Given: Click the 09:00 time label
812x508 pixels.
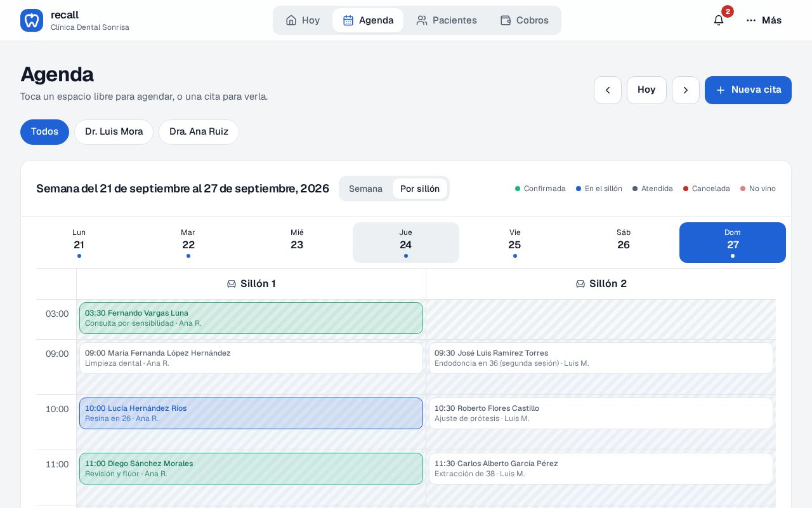Looking at the screenshot, I should point(57,354).
